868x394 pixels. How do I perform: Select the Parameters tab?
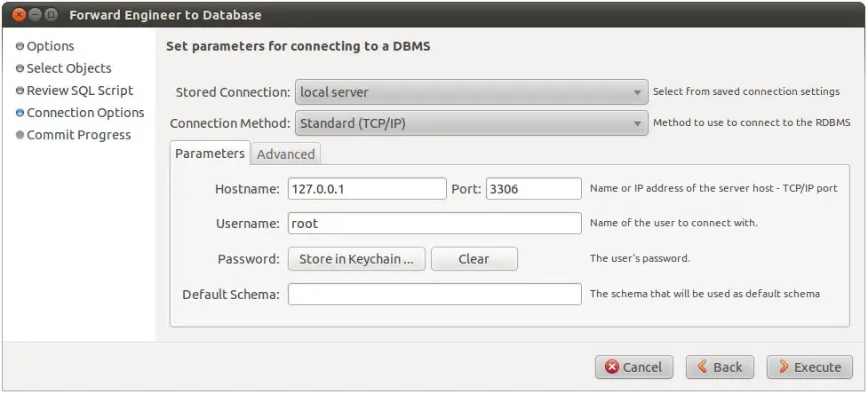(210, 154)
